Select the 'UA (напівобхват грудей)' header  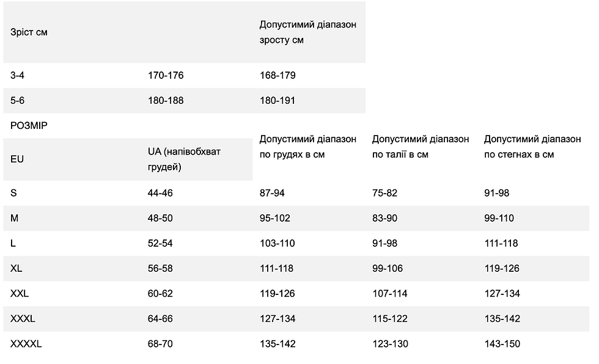coord(184,159)
